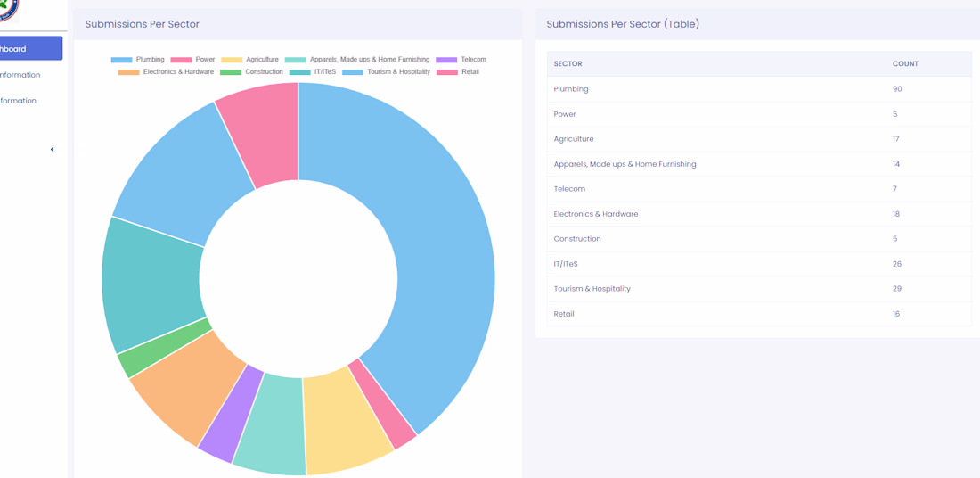Toggle Agriculture legend label in the chart
This screenshot has height=478, width=980.
pyautogui.click(x=262, y=60)
